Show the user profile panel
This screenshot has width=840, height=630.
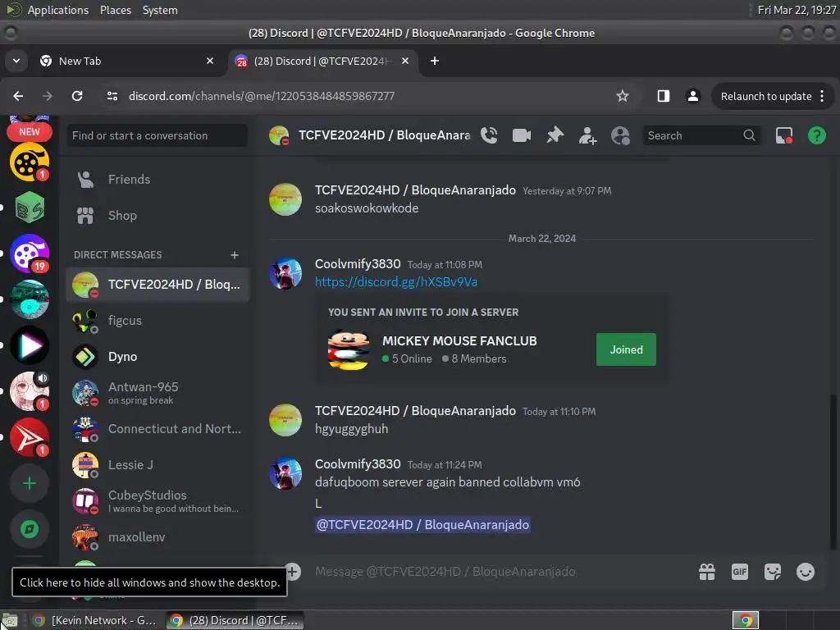click(x=620, y=135)
